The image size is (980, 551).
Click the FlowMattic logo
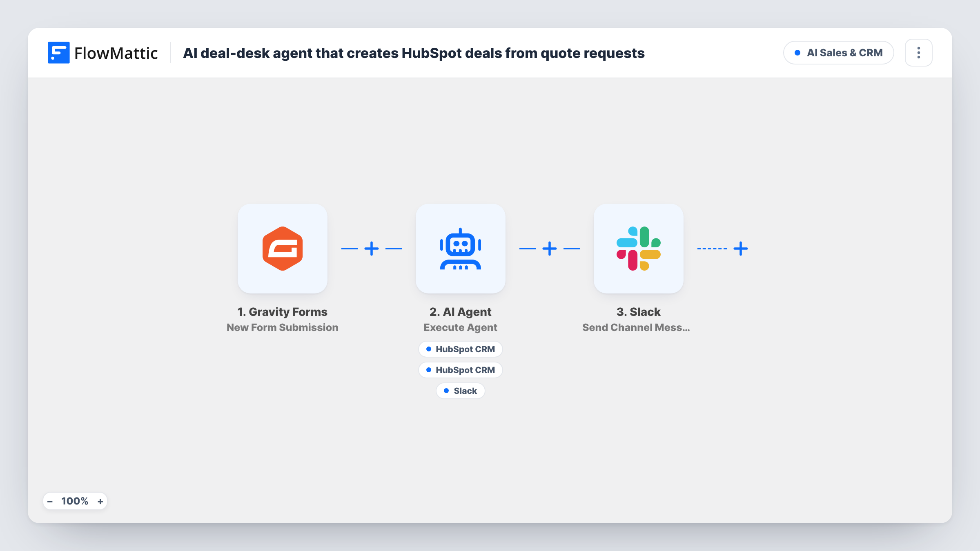tap(102, 53)
